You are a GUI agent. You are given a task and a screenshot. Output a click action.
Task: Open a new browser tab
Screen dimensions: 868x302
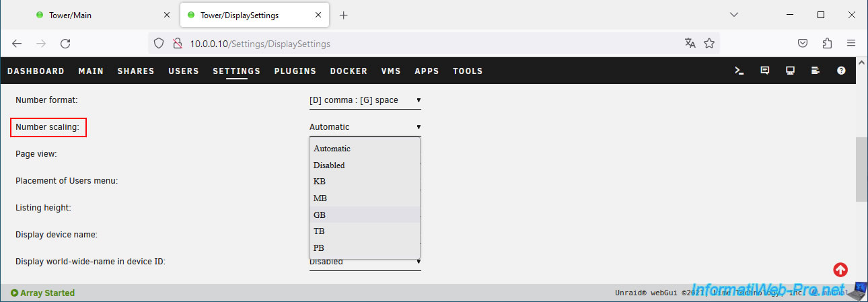(x=344, y=15)
